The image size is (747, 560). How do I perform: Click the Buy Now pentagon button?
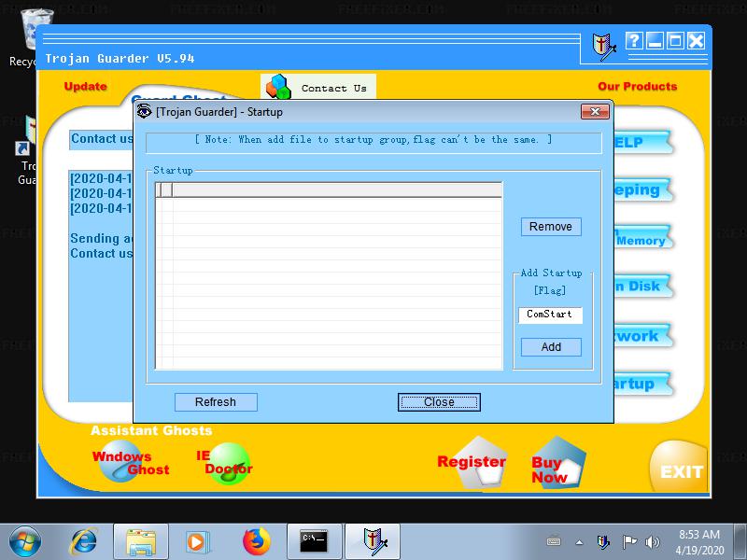557,463
